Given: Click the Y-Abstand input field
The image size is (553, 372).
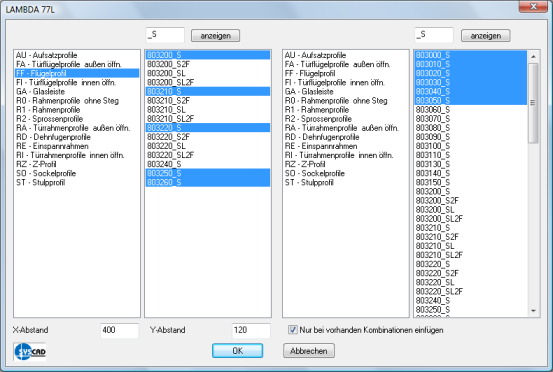Looking at the screenshot, I should pos(251,330).
